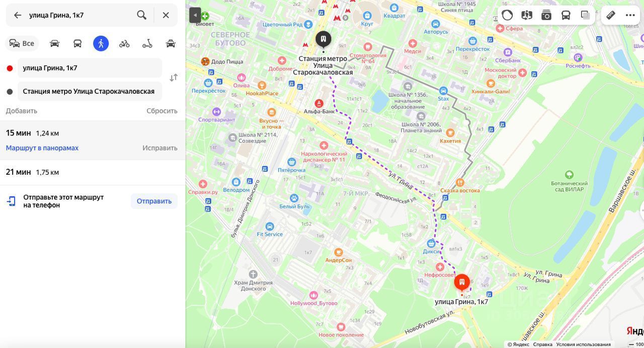Clear search with the X icon
Viewport: 644px width, 348px height.
[166, 15]
